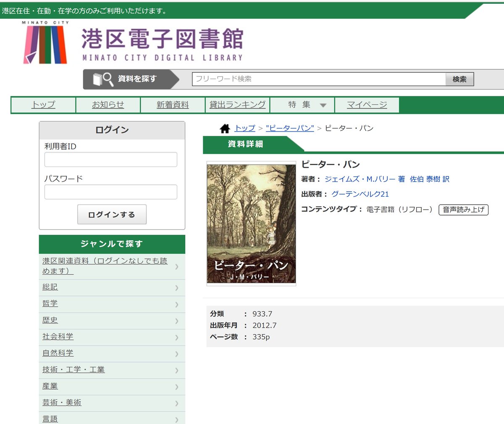
Task: Click the 電子書籍（リフロー） content type text
Action: coord(399,209)
